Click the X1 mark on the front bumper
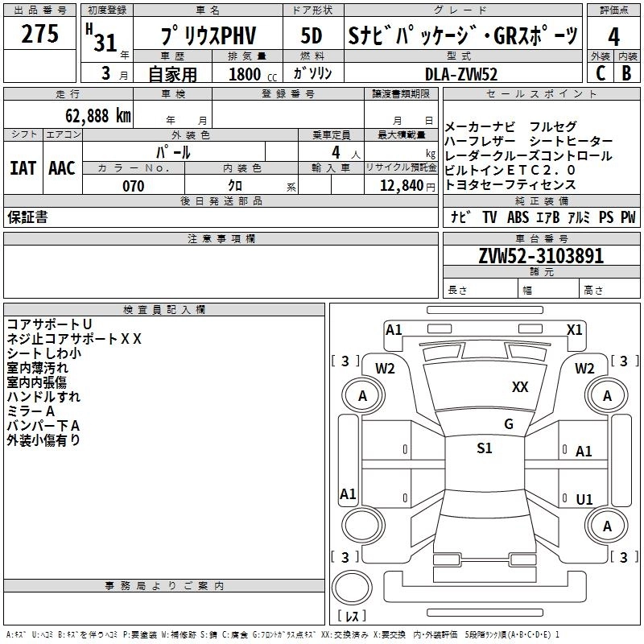The width and height of the screenshot is (644, 644). click(575, 330)
